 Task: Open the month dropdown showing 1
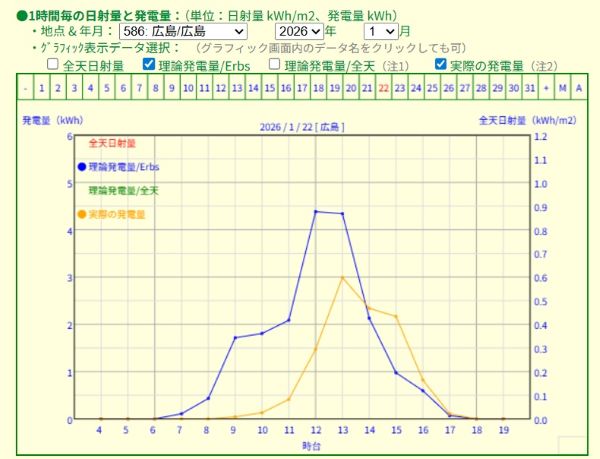[x=381, y=32]
